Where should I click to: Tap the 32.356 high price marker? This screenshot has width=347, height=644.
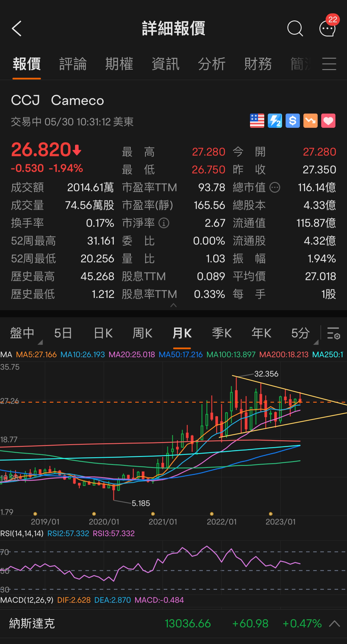266,374
